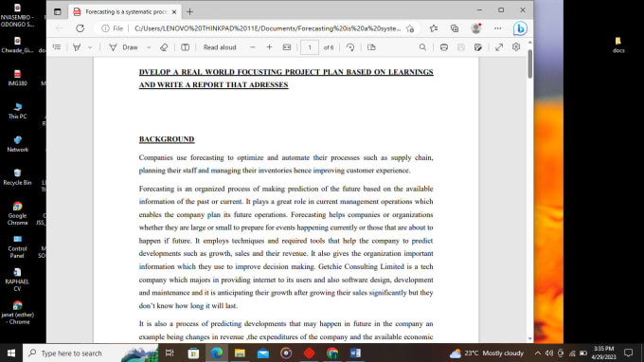Image resolution: width=644 pixels, height=362 pixels.
Task: Open Edge Settings and more menu
Action: pyautogui.click(x=498, y=28)
